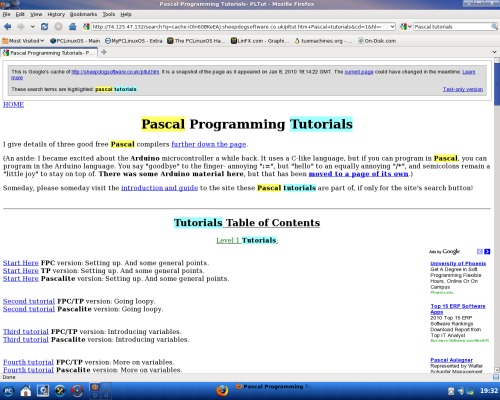Reload the current page
This screenshot has width=500, height=400.
click(x=44, y=27)
